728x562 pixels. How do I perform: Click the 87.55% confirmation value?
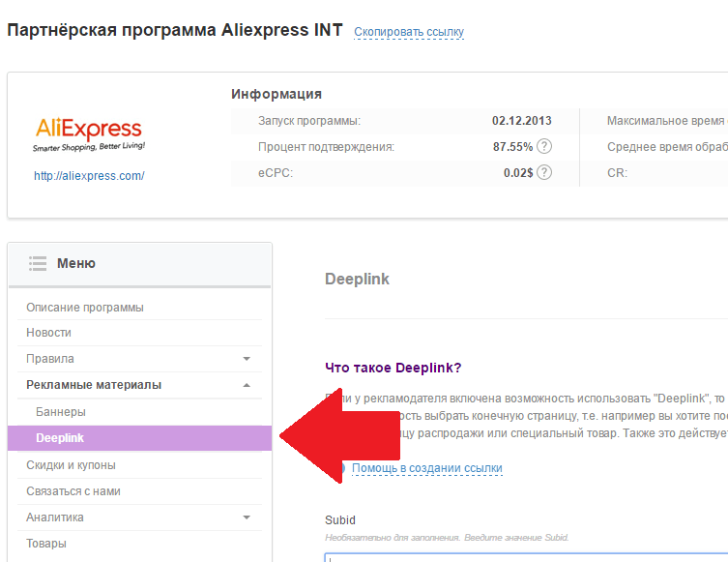[x=512, y=147]
